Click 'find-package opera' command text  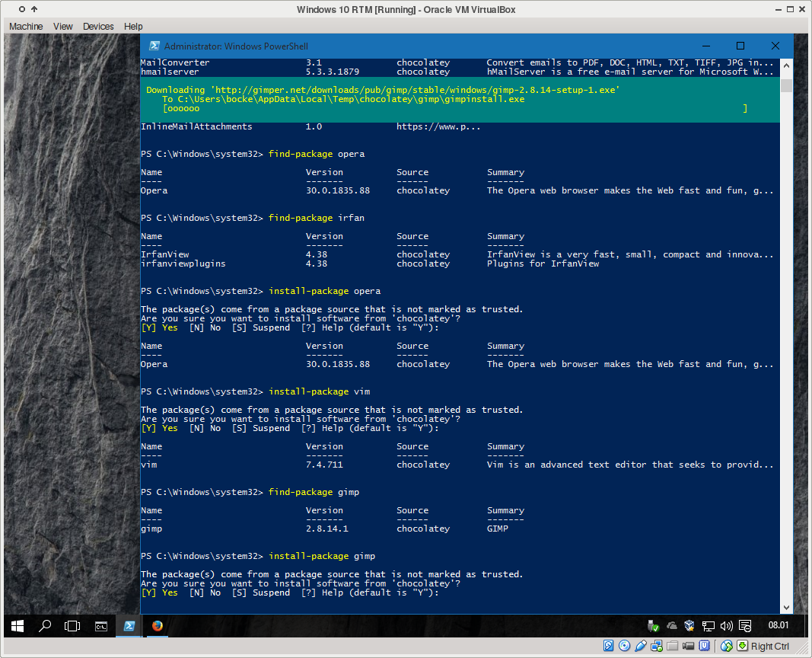pos(317,154)
